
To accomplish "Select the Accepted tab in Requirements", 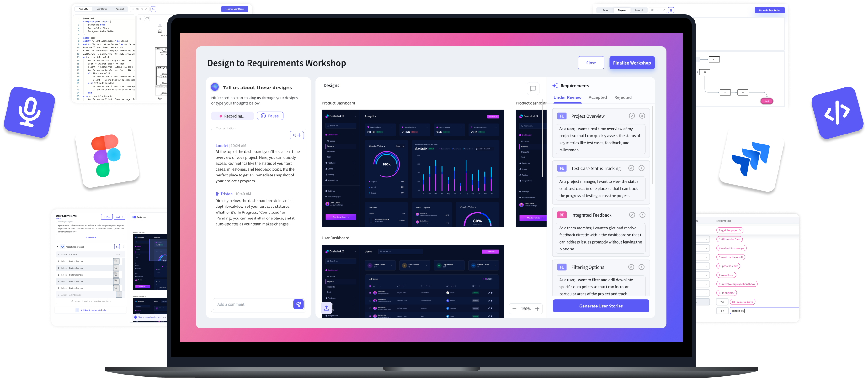I will 597,97.
